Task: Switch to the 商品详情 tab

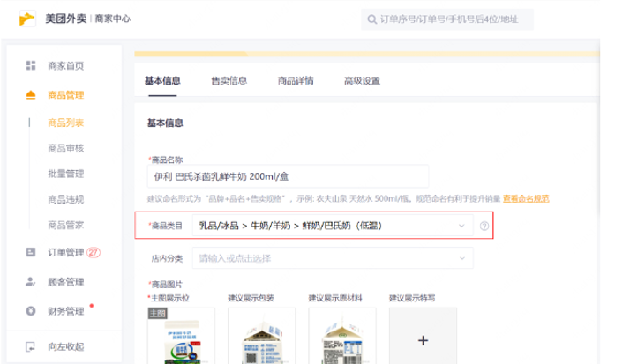Action: coord(296,81)
